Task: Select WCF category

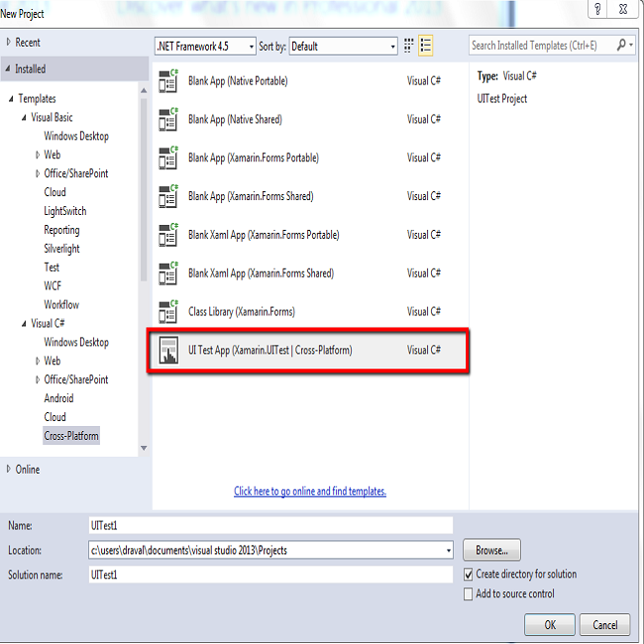Action: pyautogui.click(x=53, y=286)
